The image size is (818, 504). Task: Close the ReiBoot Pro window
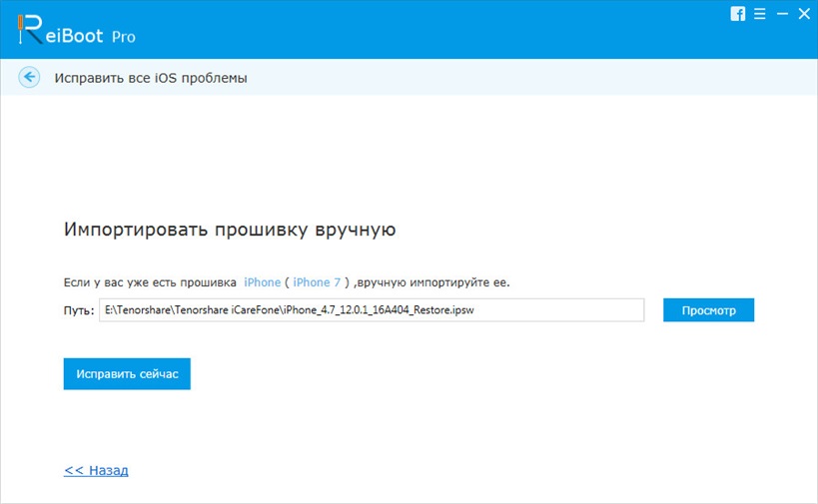[x=801, y=14]
